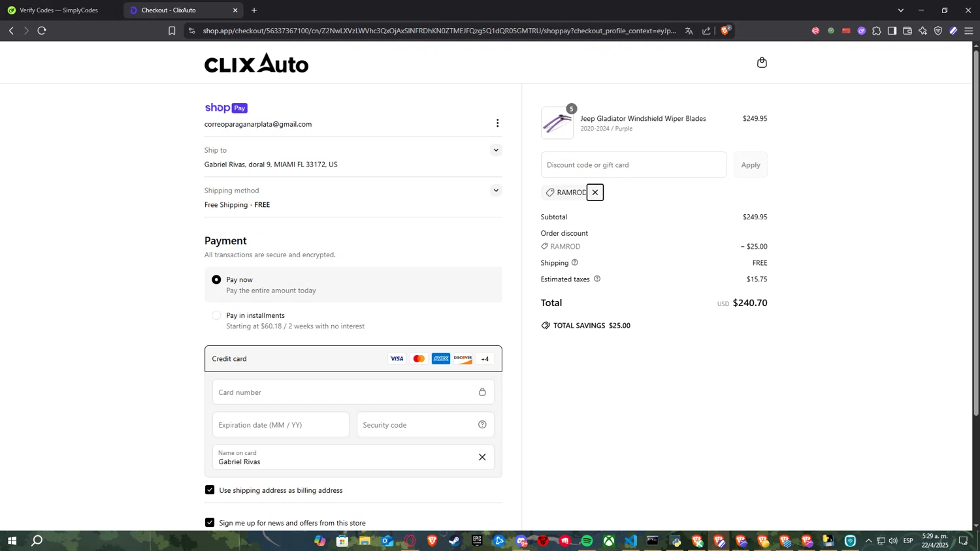
Task: Click the security code help icon
Action: [482, 424]
